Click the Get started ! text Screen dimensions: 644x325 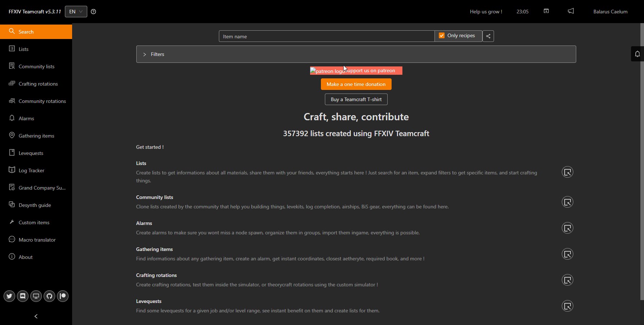[x=150, y=147]
